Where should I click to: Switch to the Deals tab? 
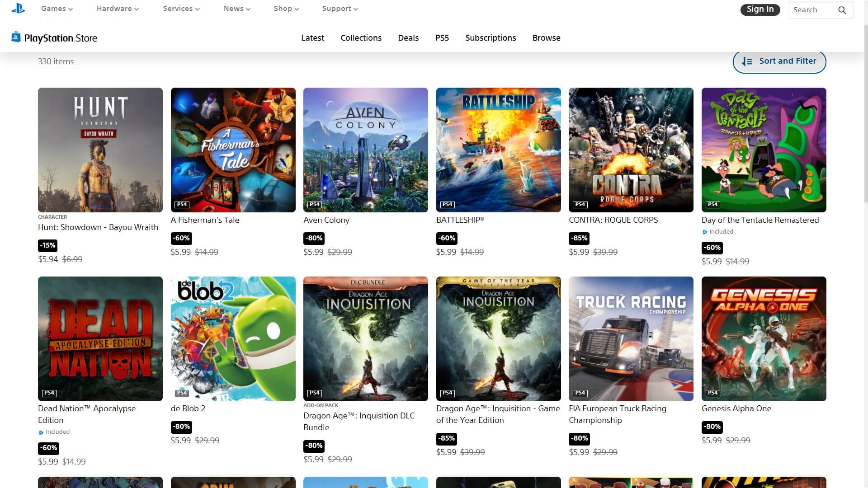click(x=408, y=38)
